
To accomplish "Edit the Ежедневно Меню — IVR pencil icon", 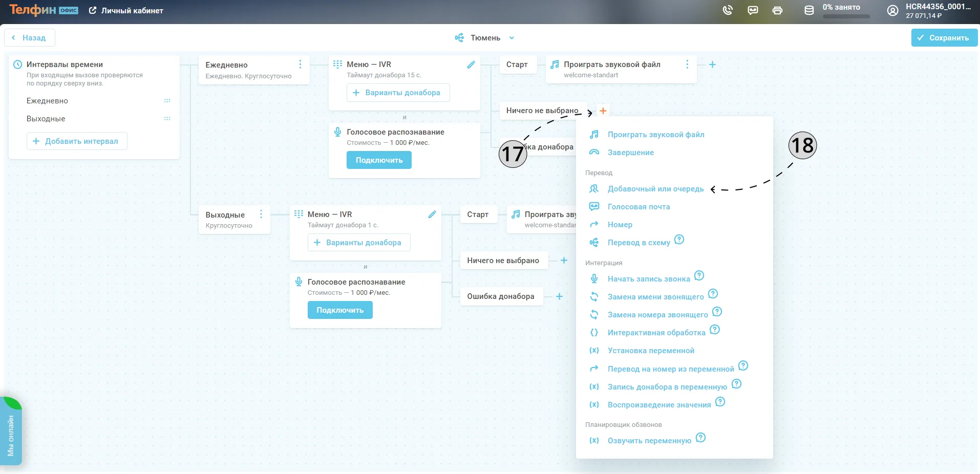I will (471, 64).
